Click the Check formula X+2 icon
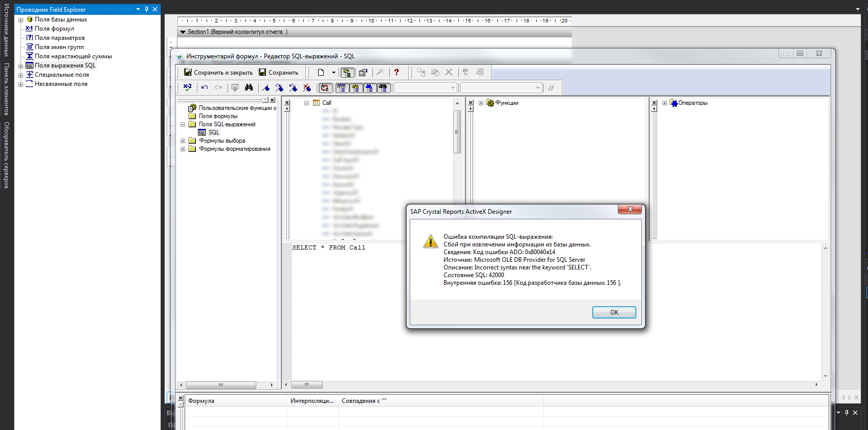The width and height of the screenshot is (868, 430). tap(188, 87)
